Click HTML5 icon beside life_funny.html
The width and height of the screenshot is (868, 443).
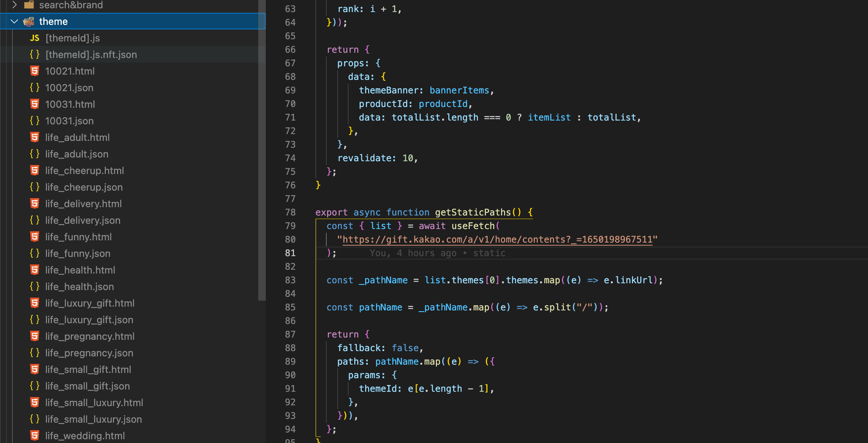(x=35, y=237)
